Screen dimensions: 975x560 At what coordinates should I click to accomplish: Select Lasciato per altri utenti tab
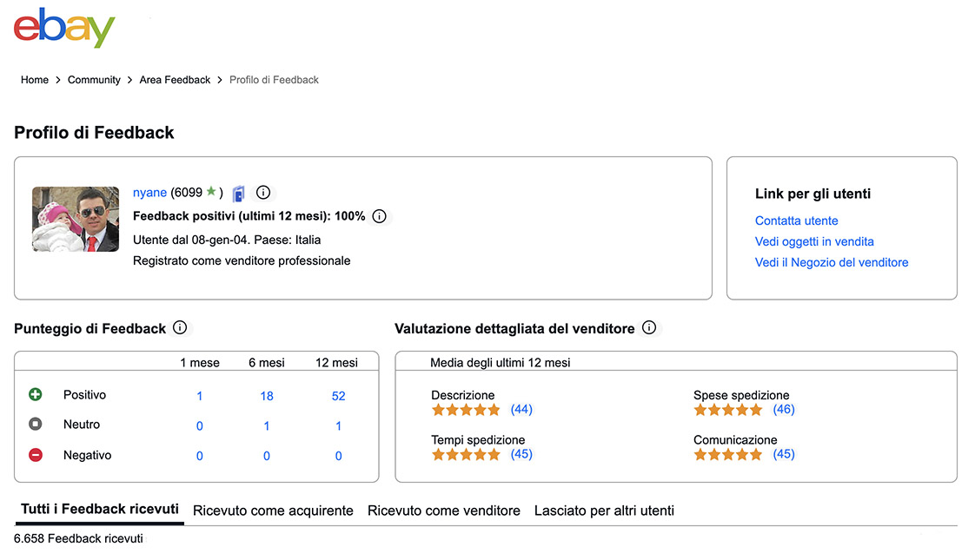click(x=604, y=511)
